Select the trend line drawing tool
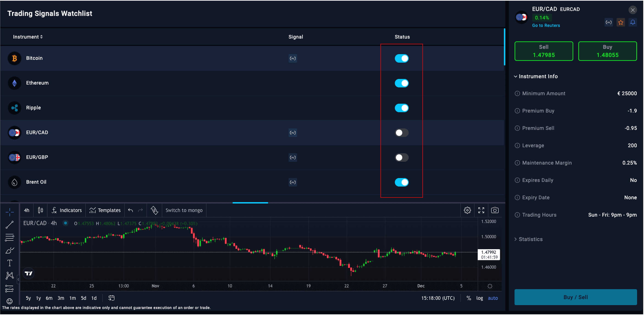The image size is (644, 315). point(9,225)
